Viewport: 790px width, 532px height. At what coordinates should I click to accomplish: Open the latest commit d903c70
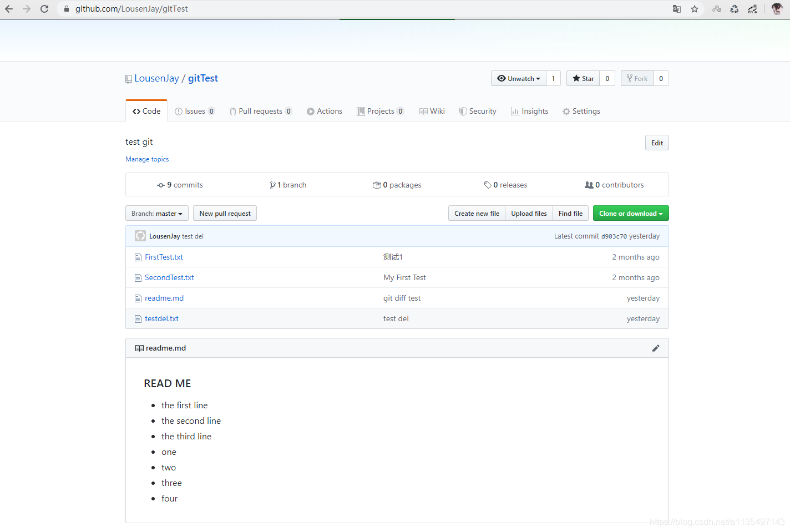[614, 236]
